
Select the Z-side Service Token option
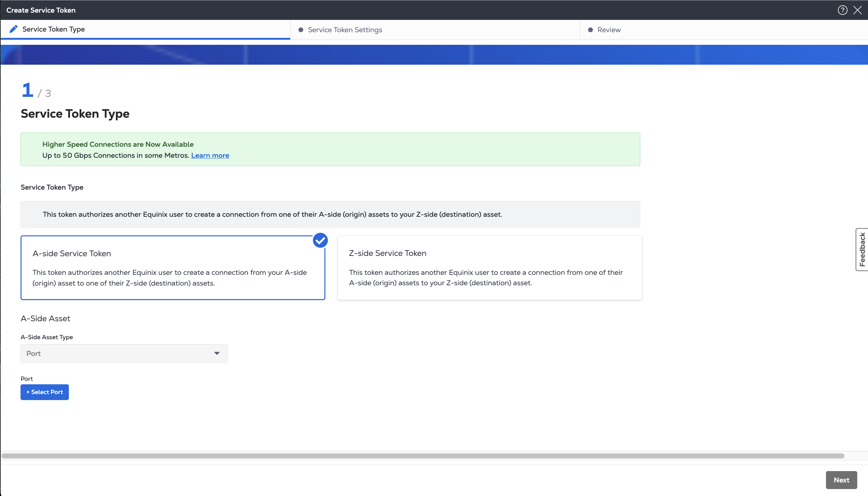[489, 268]
